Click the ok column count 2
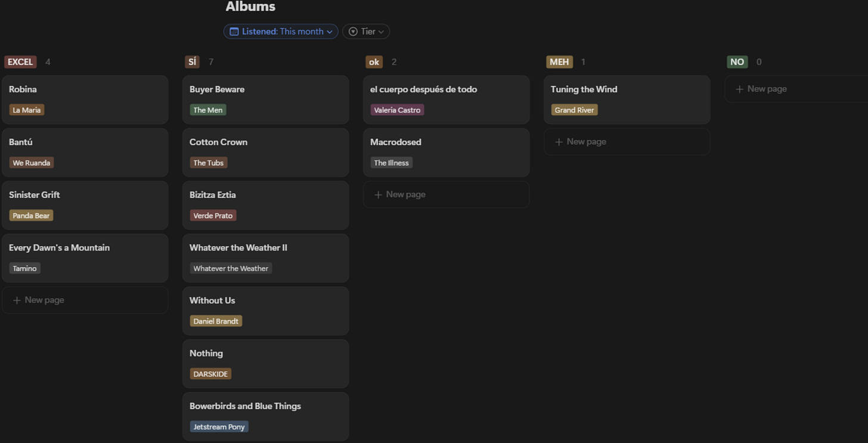 [x=394, y=62]
